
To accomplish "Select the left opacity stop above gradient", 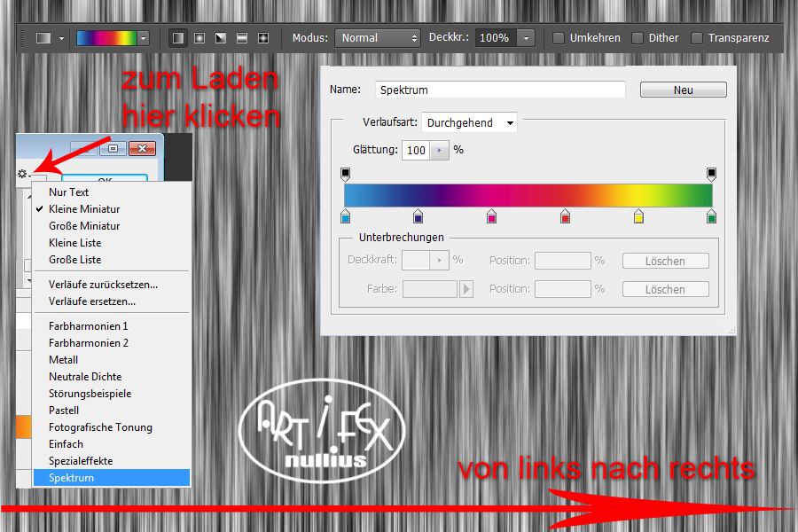I will 345,175.
